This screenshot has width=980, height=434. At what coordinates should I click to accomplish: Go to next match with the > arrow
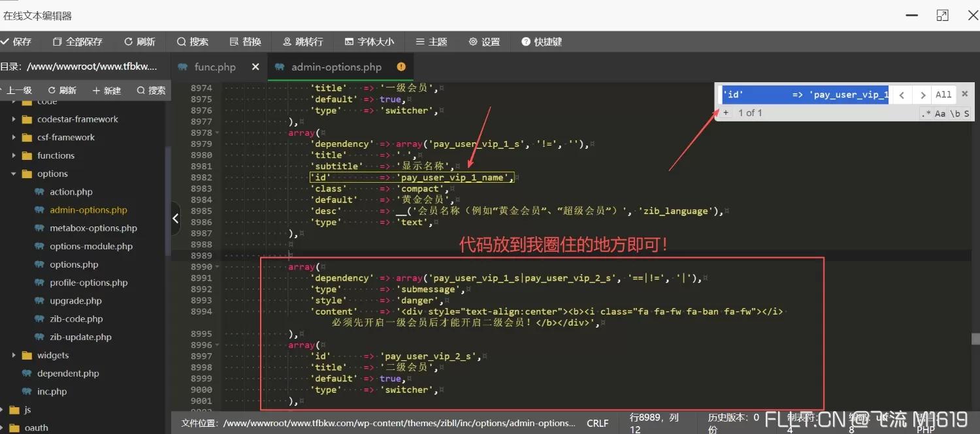pos(922,94)
